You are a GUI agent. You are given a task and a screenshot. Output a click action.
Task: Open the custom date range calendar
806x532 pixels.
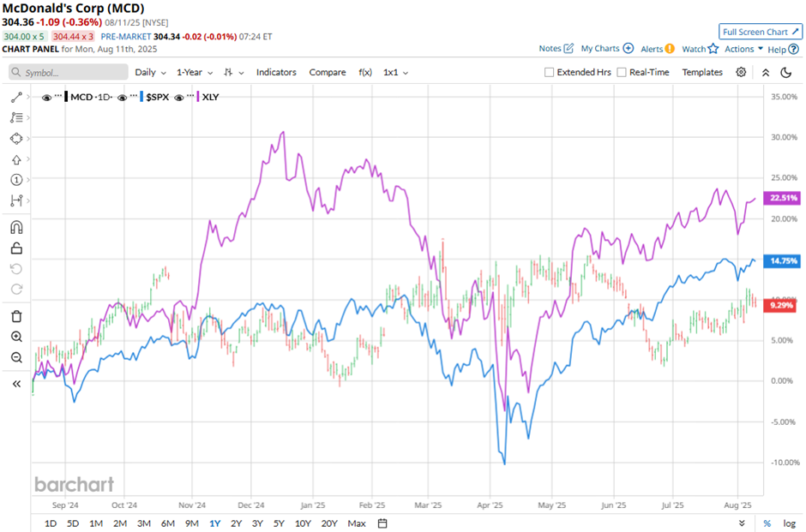coord(382,523)
